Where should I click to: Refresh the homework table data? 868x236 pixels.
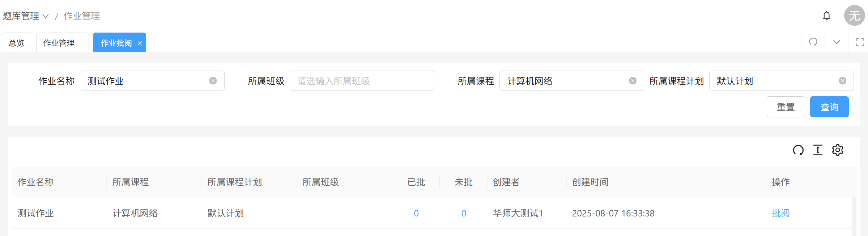[x=798, y=150]
